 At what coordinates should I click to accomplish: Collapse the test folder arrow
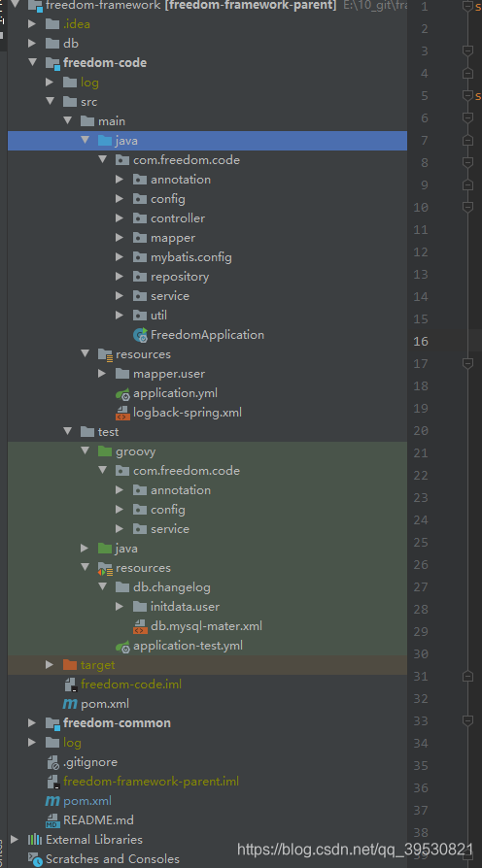coord(68,432)
